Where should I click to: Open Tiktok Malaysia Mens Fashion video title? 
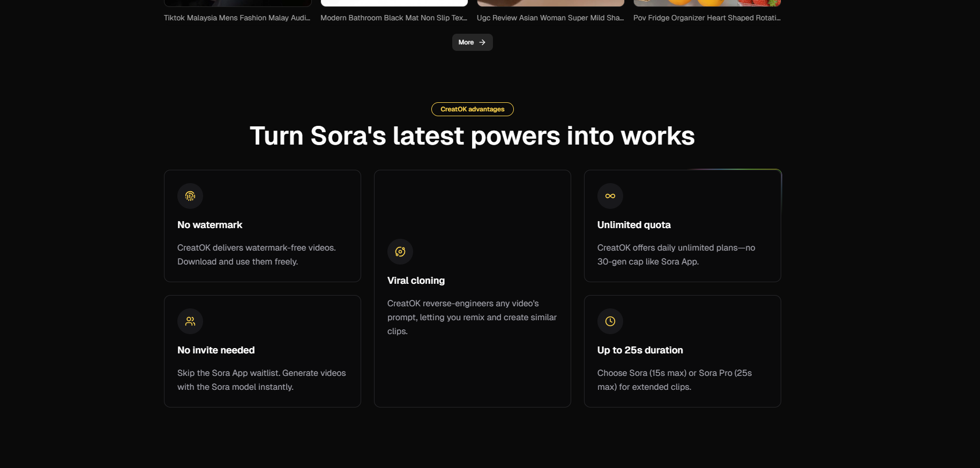coord(237,18)
